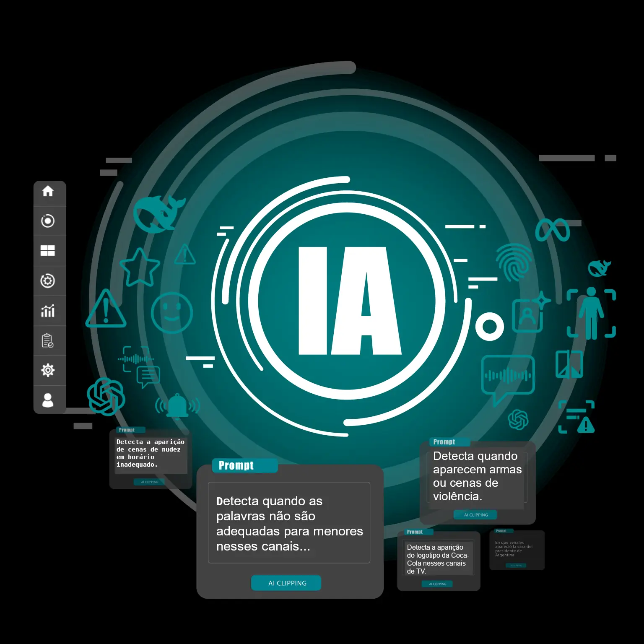Select the person detection frame icon
Viewport: 644px width, 644px height.
coord(591,313)
